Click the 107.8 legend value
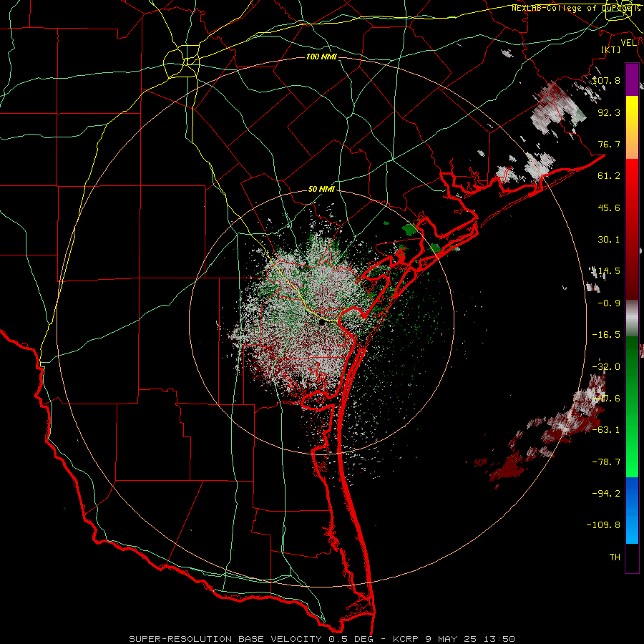Image resolution: width=644 pixels, height=644 pixels. click(x=606, y=80)
